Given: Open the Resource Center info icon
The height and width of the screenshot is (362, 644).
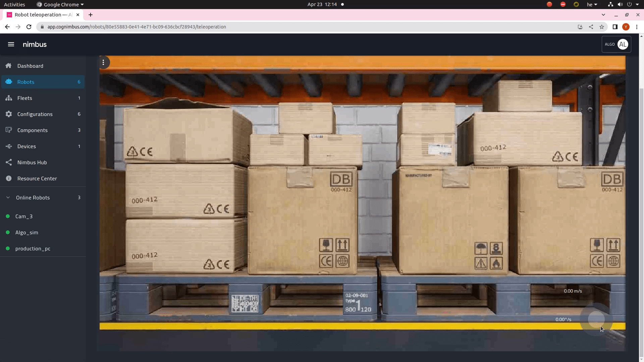Looking at the screenshot, I should 8,178.
